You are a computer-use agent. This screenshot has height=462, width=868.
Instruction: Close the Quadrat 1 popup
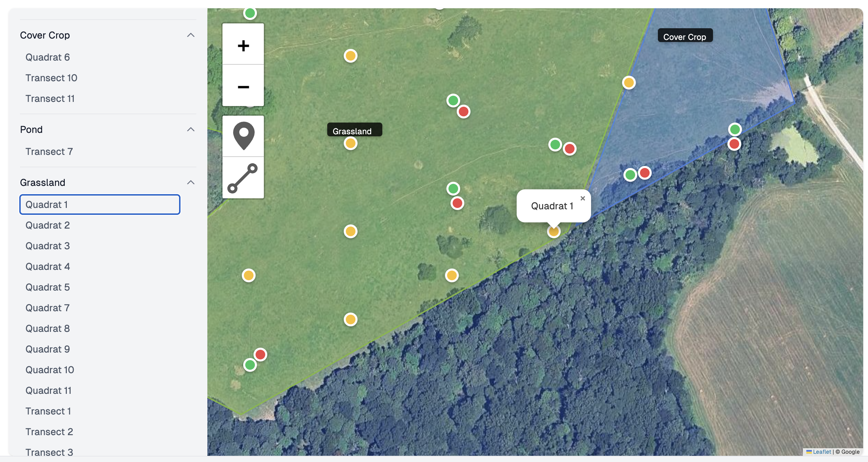pos(582,198)
